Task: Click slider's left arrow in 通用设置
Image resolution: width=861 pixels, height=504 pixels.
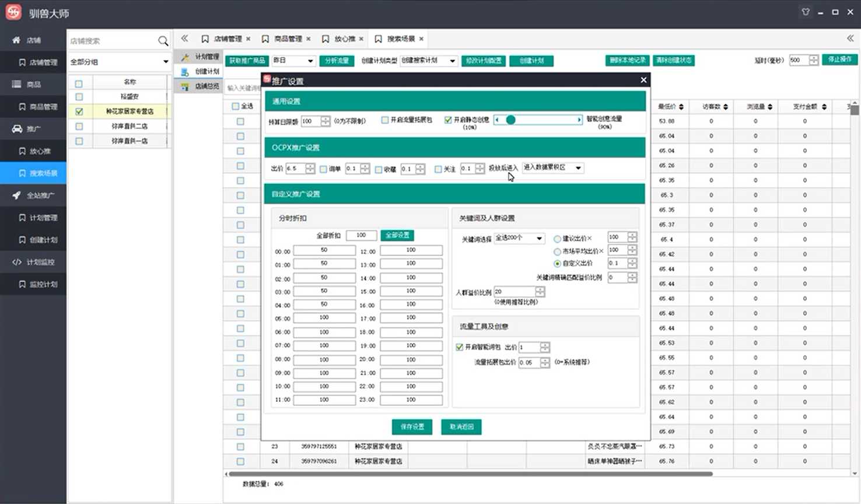Action: pyautogui.click(x=497, y=120)
